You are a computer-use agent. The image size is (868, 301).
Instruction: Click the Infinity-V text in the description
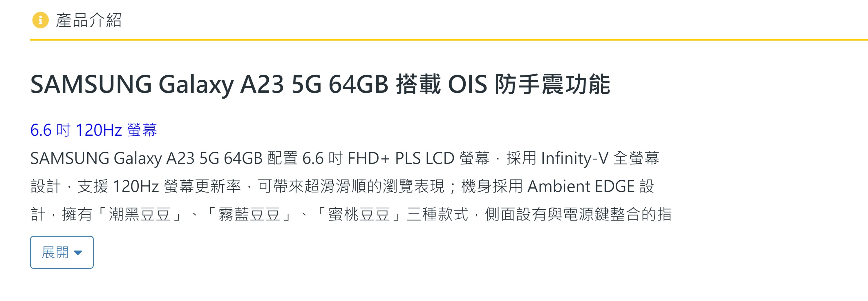click(x=574, y=158)
